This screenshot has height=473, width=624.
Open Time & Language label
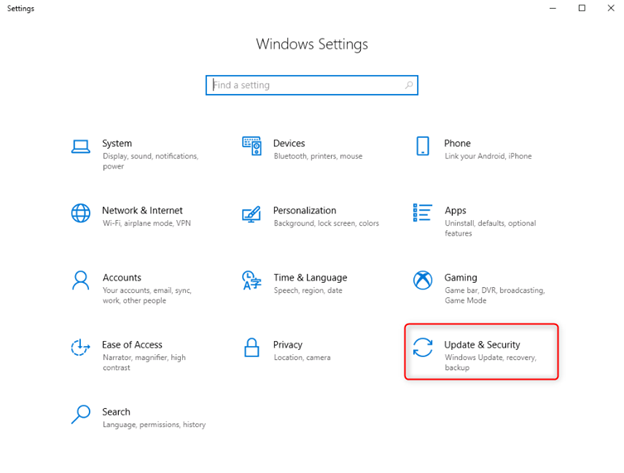(310, 278)
